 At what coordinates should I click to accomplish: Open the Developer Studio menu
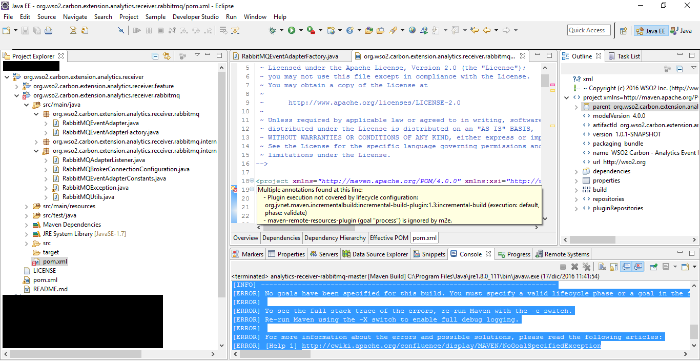point(196,17)
